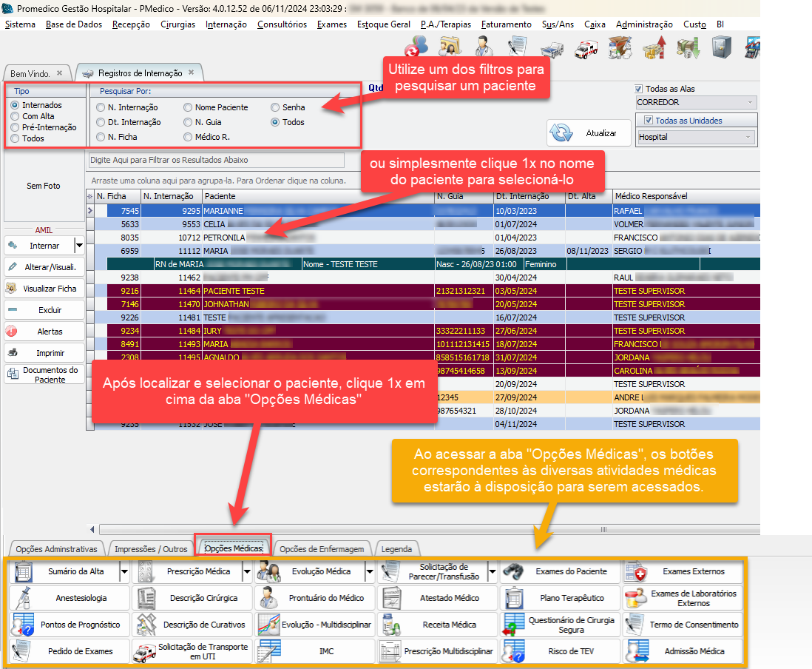Screen dimensions: 812x669
Task: Click the results filter text field
Action: coord(216,160)
